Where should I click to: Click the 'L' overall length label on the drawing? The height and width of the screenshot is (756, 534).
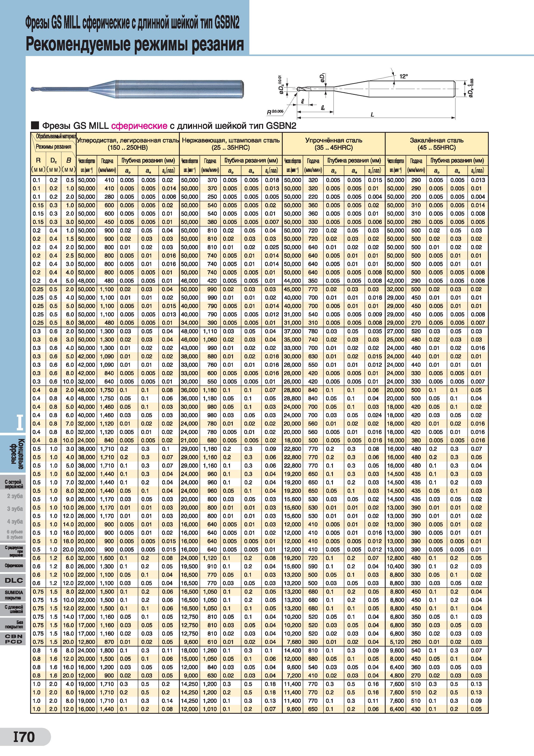click(x=372, y=115)
